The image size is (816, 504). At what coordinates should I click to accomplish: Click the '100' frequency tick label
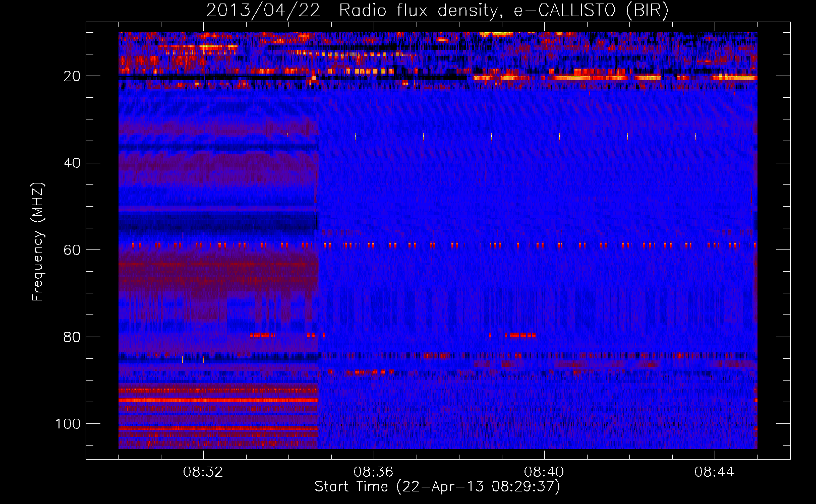[x=68, y=424]
